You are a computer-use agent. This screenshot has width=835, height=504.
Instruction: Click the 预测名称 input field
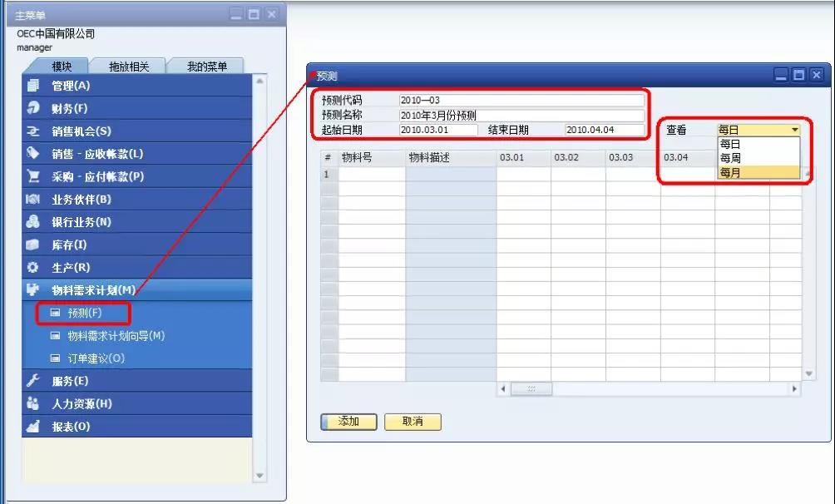click(x=521, y=116)
